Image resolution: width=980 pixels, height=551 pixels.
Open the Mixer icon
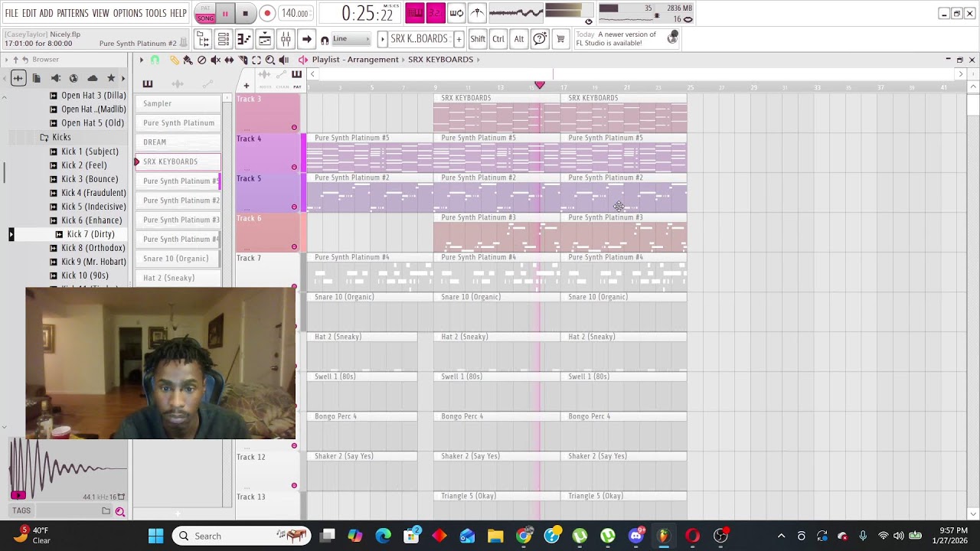[285, 39]
